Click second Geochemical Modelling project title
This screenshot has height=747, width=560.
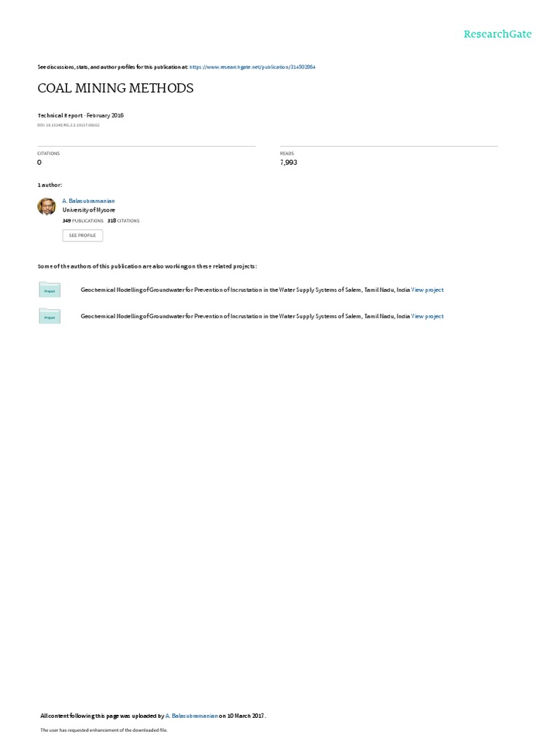[245, 317]
